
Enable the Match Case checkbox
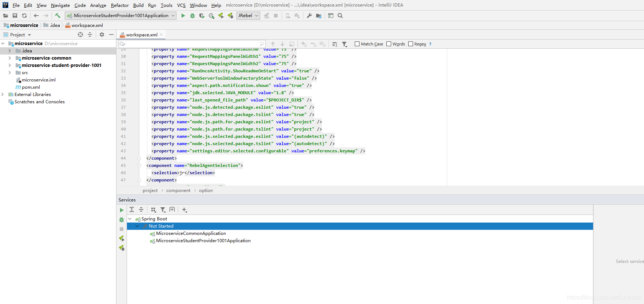(357, 44)
